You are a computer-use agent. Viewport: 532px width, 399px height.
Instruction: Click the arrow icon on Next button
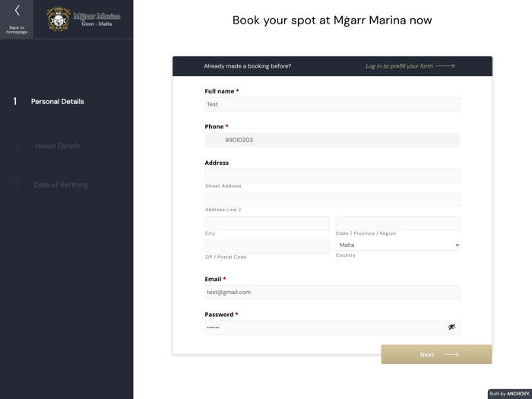pyautogui.click(x=451, y=355)
